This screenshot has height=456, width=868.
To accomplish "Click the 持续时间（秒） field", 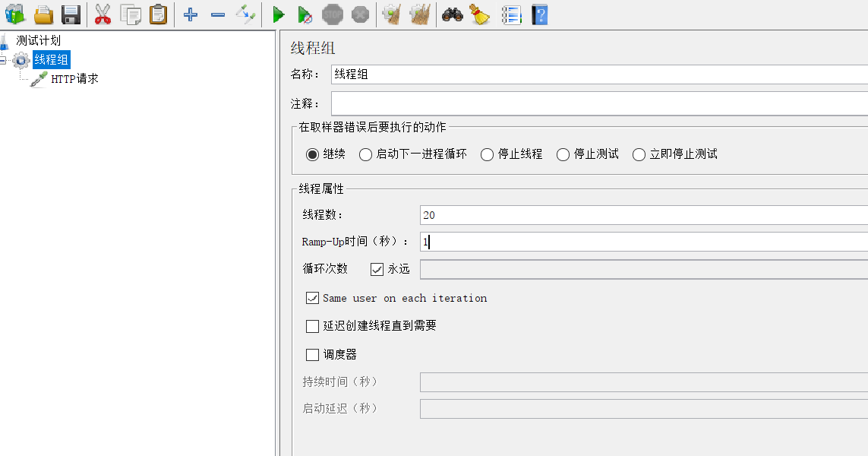I will (x=644, y=382).
